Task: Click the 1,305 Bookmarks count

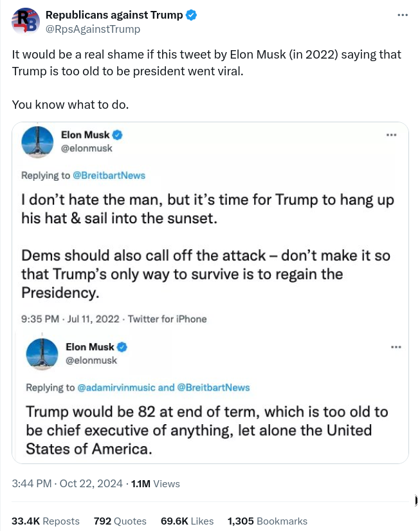Action: [267, 521]
